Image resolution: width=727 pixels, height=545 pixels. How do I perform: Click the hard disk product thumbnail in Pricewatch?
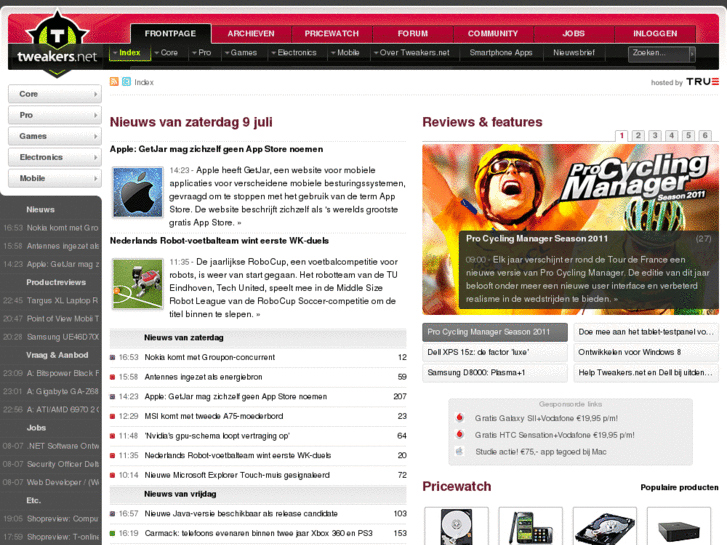[456, 526]
